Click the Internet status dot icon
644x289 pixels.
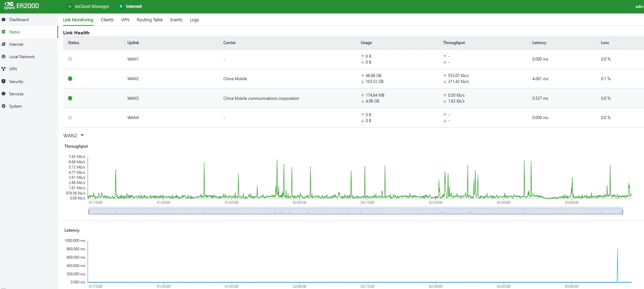[x=121, y=6]
